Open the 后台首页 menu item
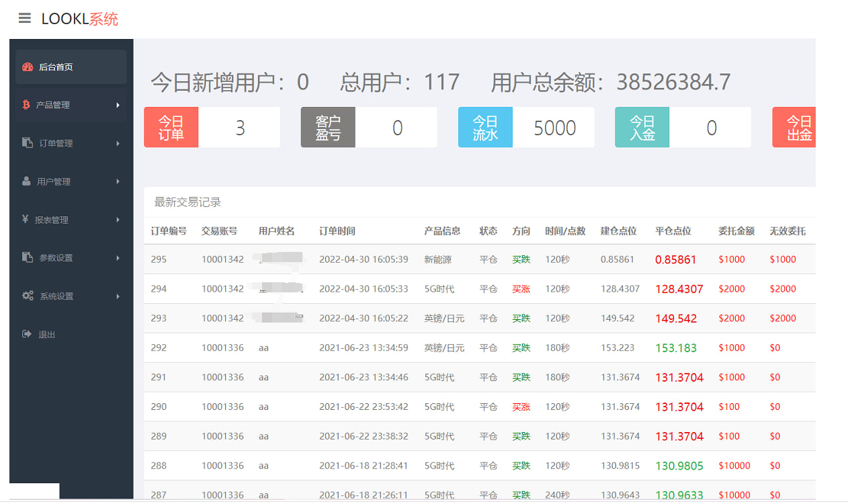This screenshot has height=504, width=848. (71, 67)
